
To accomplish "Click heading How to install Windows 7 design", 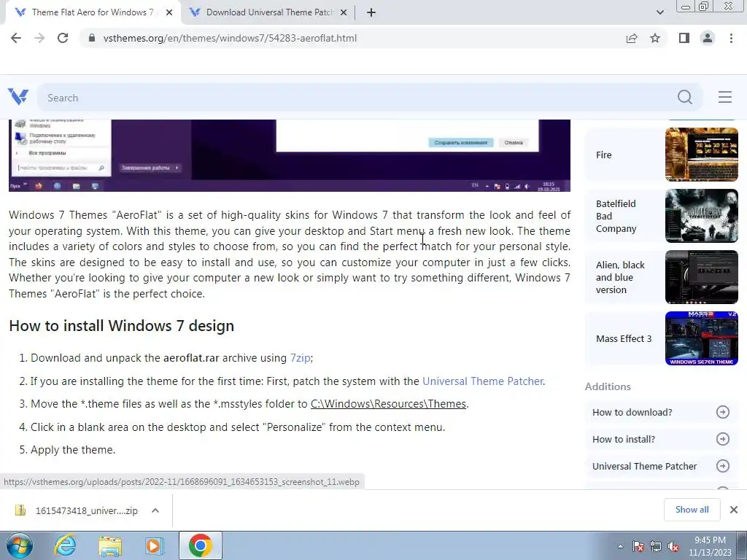I will pos(122,326).
